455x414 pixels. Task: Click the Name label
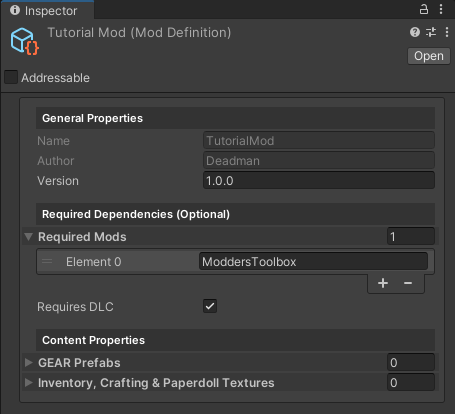pos(54,141)
